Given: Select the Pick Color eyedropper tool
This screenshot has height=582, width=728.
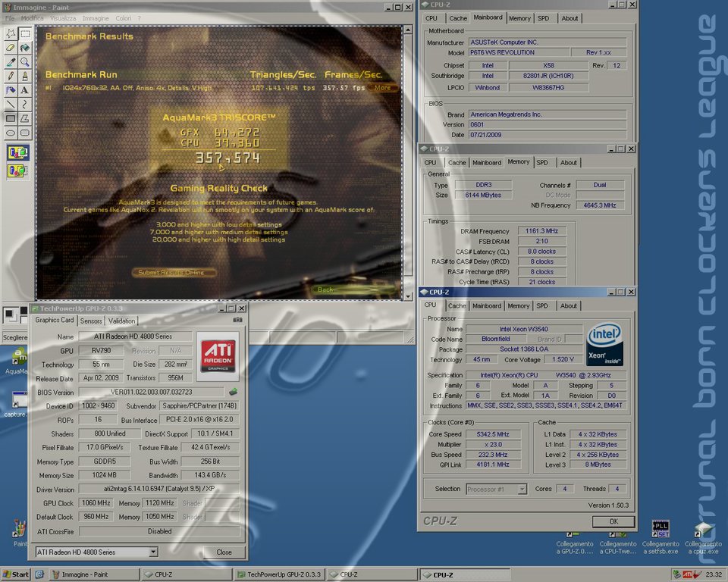Looking at the screenshot, I should click(x=10, y=62).
